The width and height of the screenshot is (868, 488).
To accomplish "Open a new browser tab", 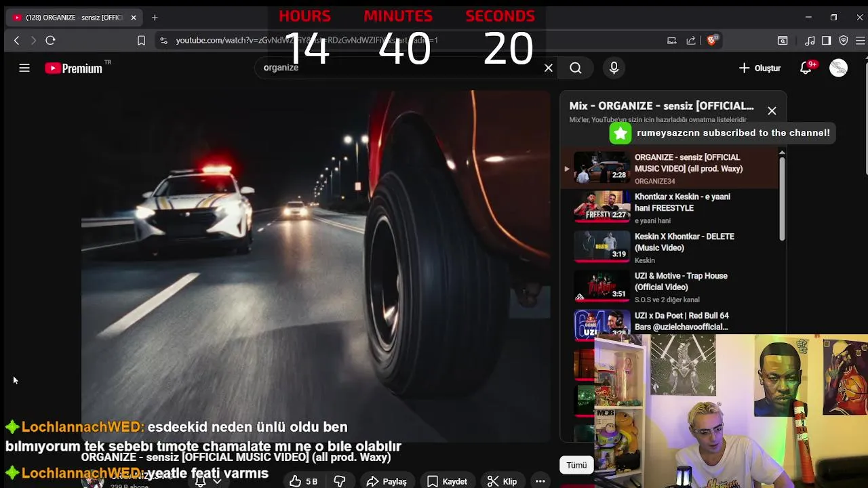I will coord(155,18).
